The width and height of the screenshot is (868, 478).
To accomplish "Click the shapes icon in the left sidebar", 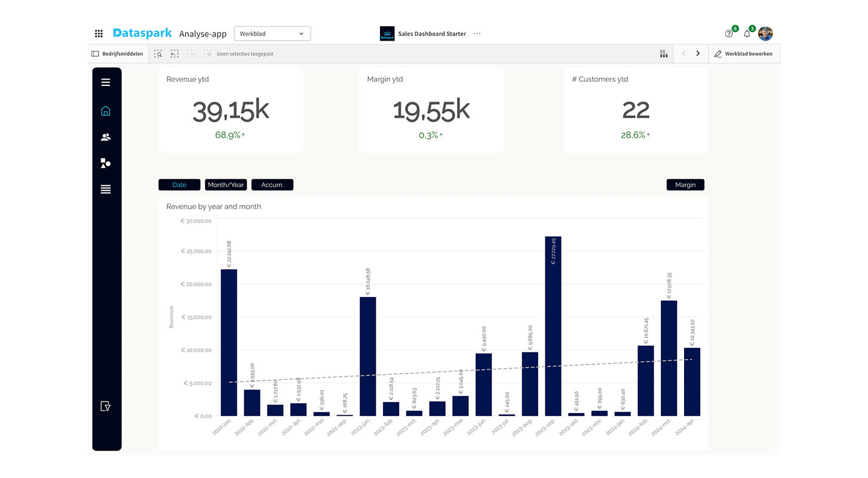I will [106, 163].
